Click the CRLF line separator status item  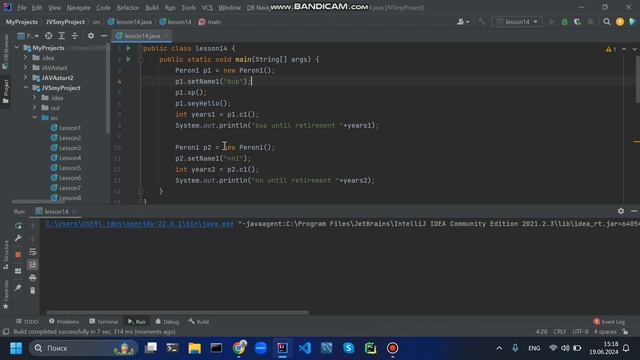(560, 332)
